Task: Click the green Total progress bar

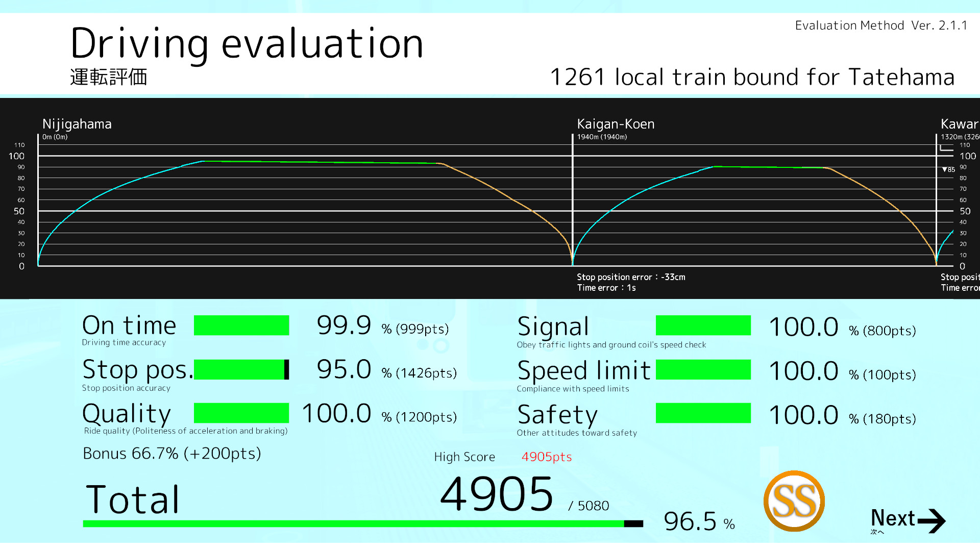Action: [x=352, y=523]
